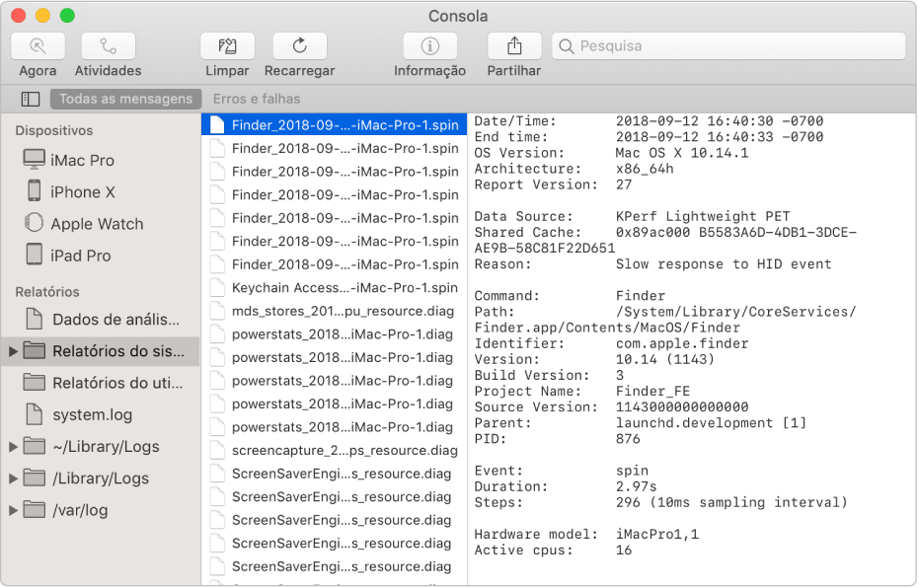
Task: Click the Agora button label
Action: [38, 71]
